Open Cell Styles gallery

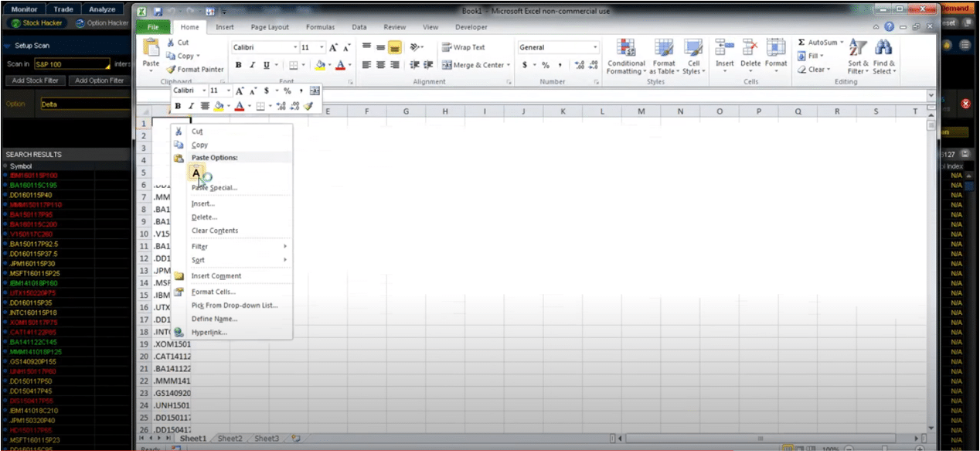(x=693, y=56)
